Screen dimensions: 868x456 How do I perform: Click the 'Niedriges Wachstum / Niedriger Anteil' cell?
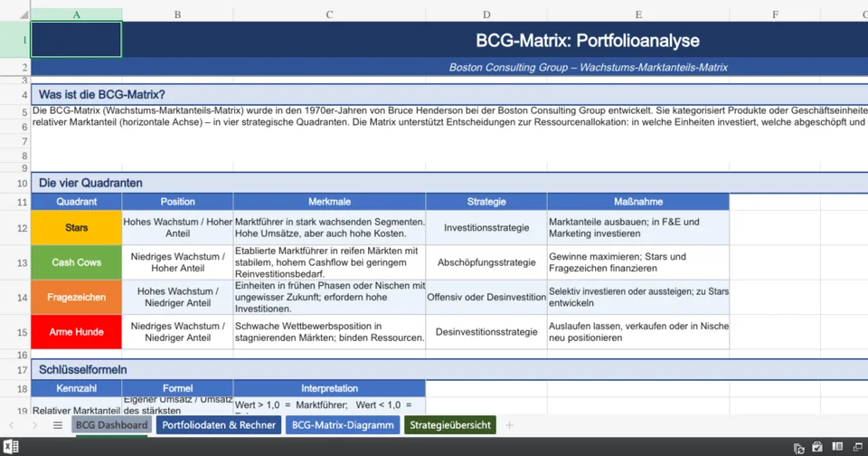click(x=178, y=332)
